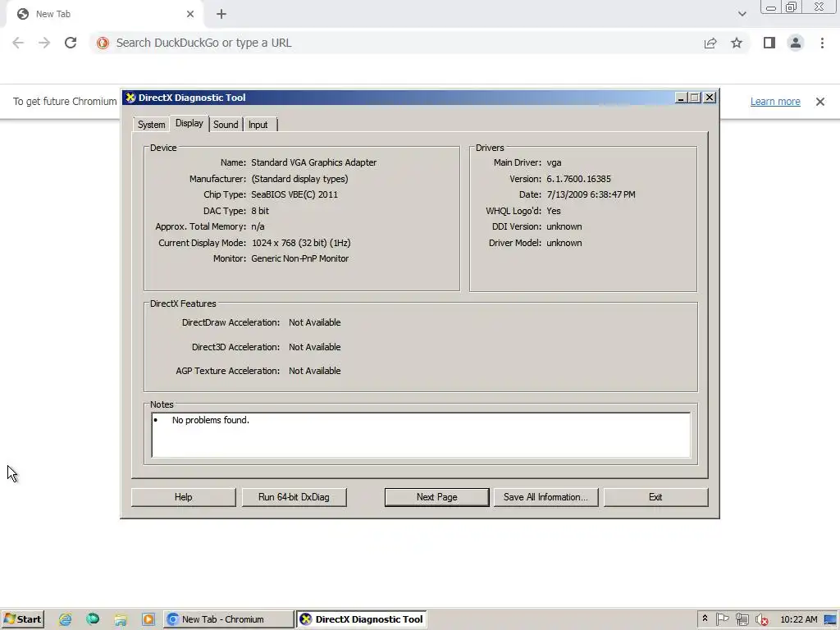Viewport: 840px width, 630px height.
Task: Open the Chromium profile avatar
Action: tap(796, 43)
